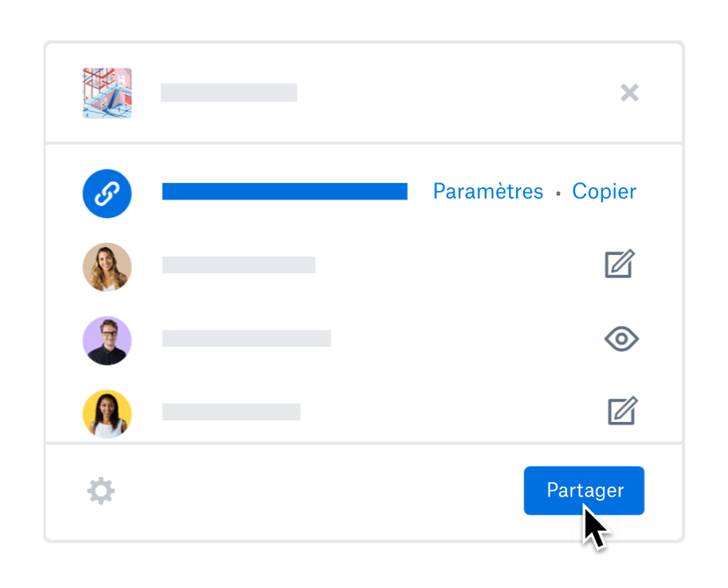Screen dimensions: 728x588
Task: Click the avatar with yellow background
Action: tap(107, 413)
